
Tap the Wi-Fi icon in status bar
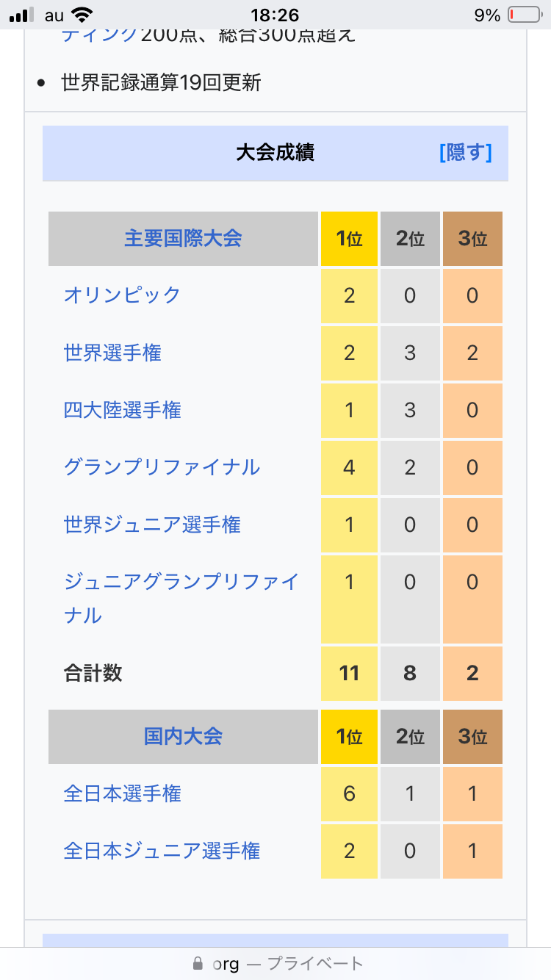pos(83,15)
